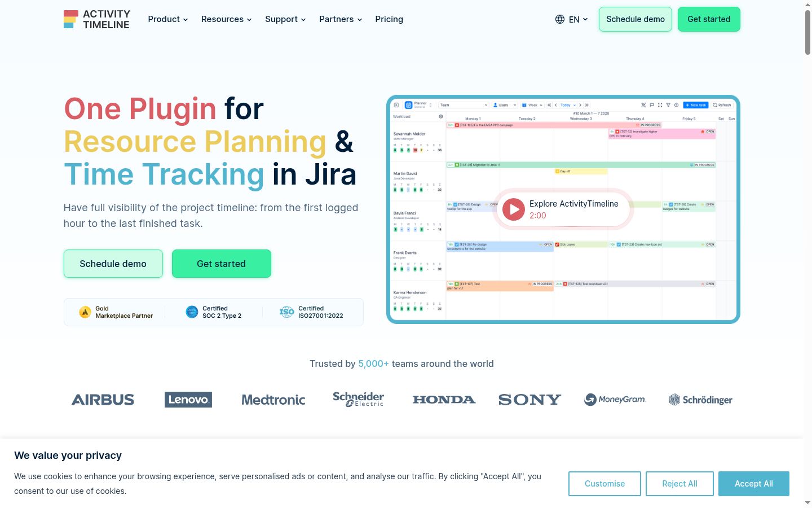Click the Activity Timeline logo
Screen dimensions: 812x508
96,19
